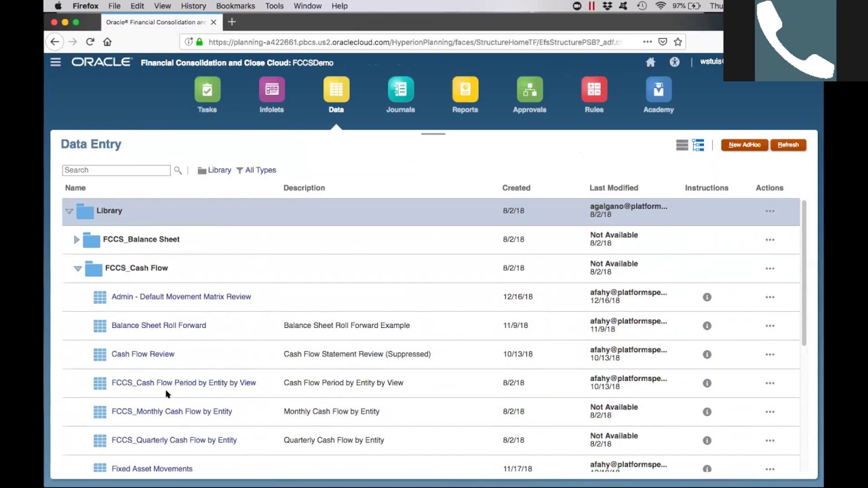
Task: Open the File menu
Action: [115, 6]
